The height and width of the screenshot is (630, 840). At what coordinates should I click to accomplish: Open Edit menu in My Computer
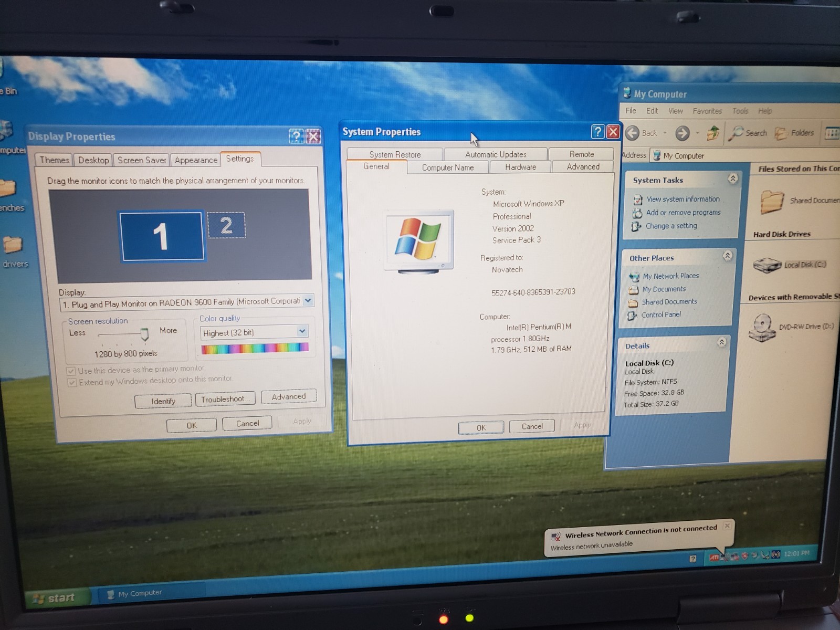(x=652, y=111)
